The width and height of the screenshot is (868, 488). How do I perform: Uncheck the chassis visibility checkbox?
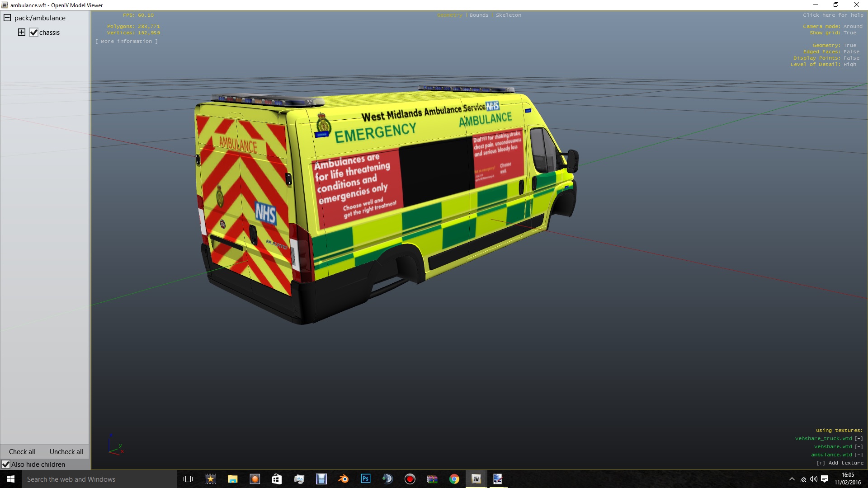[33, 33]
